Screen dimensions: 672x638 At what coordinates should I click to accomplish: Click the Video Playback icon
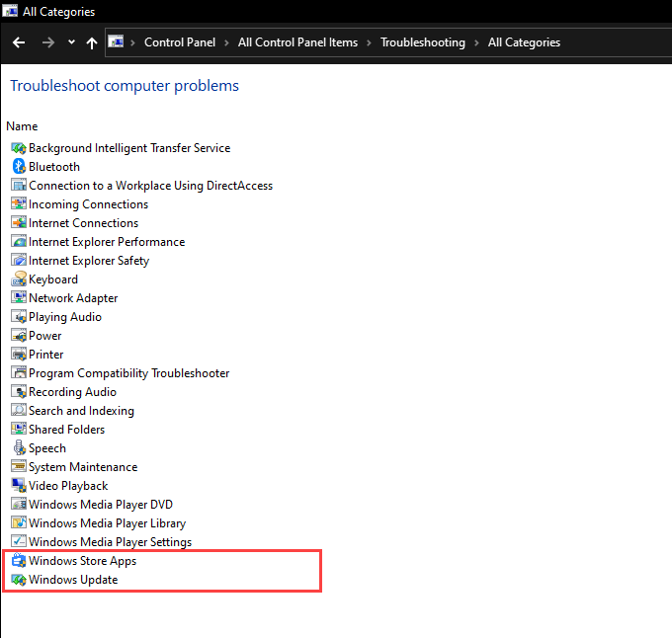19,486
